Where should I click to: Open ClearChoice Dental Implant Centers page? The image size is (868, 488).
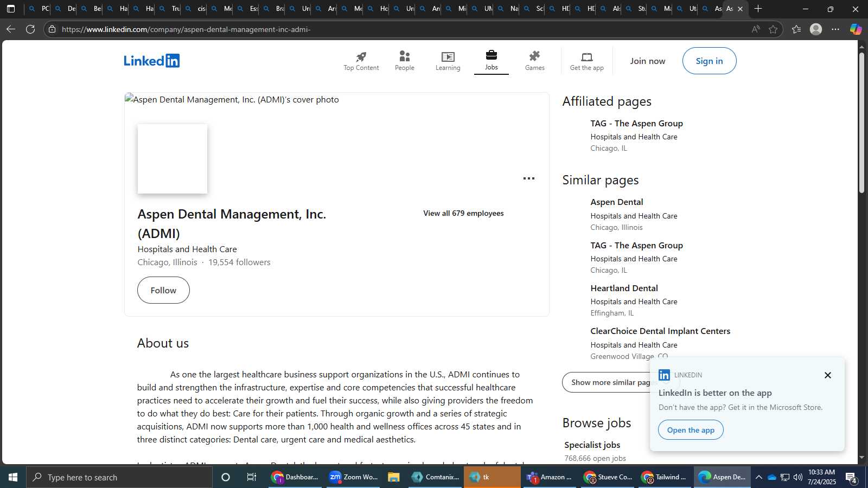coord(660,331)
